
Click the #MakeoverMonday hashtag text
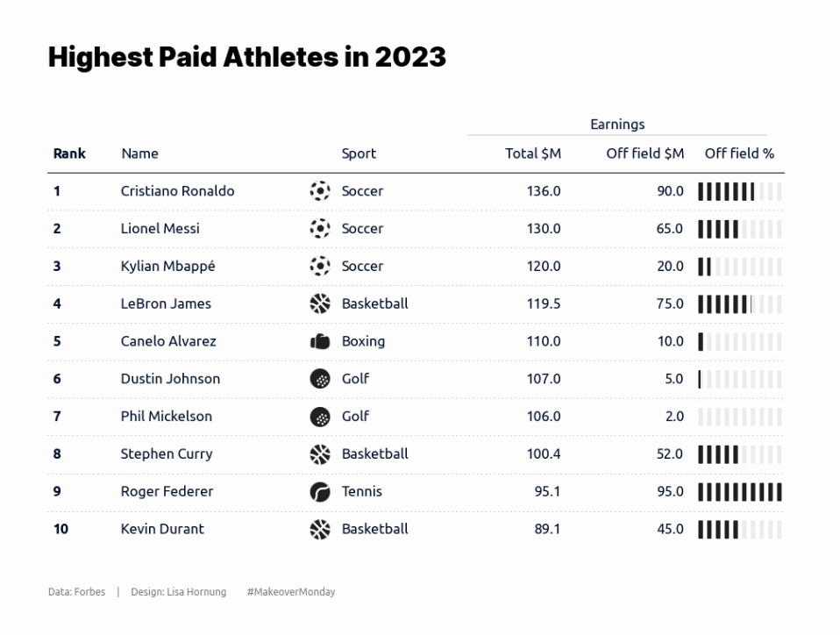click(291, 592)
